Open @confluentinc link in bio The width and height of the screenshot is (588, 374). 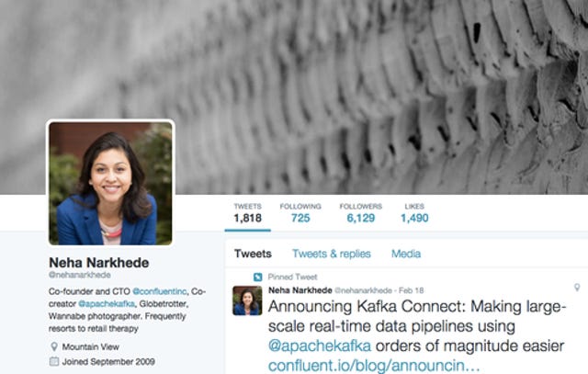click(x=160, y=291)
